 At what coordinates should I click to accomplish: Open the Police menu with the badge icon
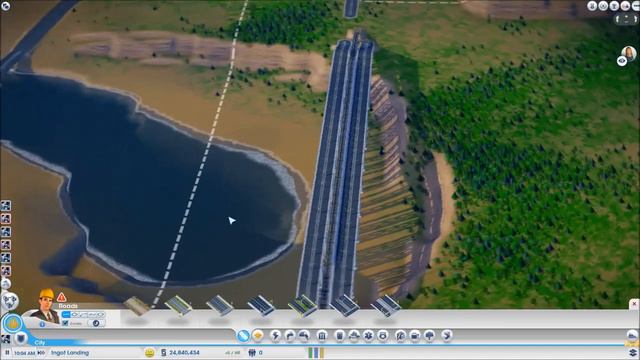point(383,336)
